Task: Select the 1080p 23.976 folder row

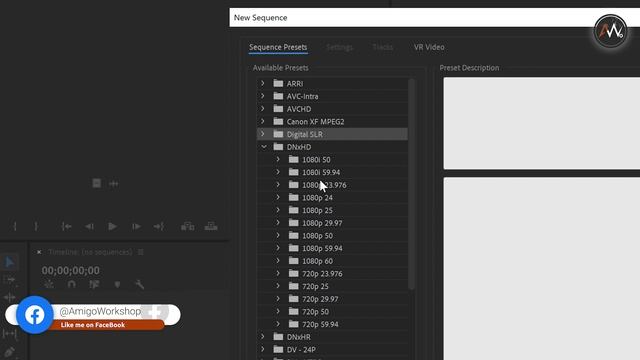Action: [x=332, y=185]
